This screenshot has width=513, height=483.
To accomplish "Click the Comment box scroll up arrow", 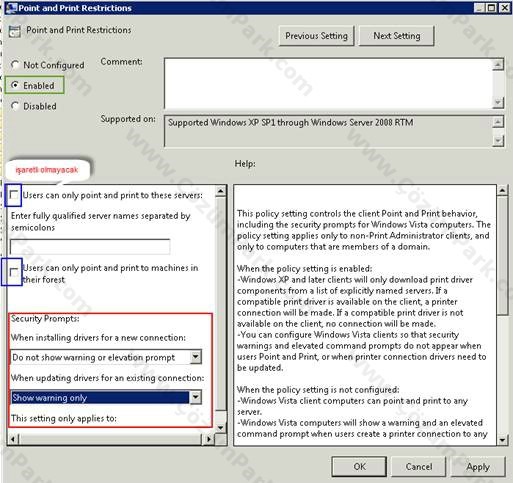I will (x=498, y=64).
